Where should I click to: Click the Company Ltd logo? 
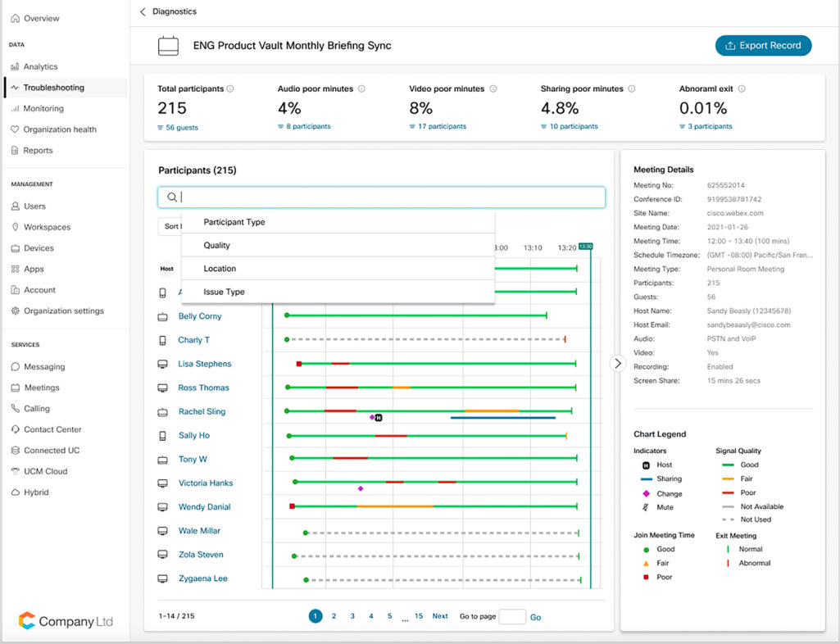click(66, 621)
